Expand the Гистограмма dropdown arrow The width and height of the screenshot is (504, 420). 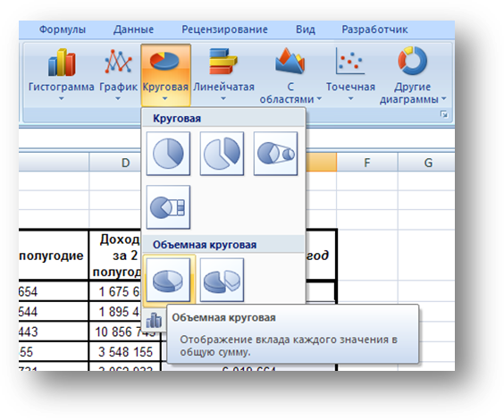(62, 99)
